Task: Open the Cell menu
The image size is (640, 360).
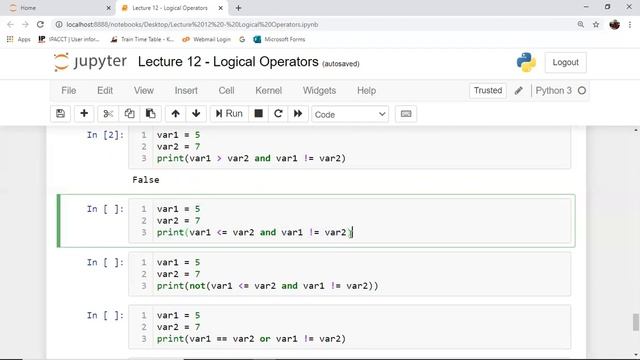Action: click(226, 91)
